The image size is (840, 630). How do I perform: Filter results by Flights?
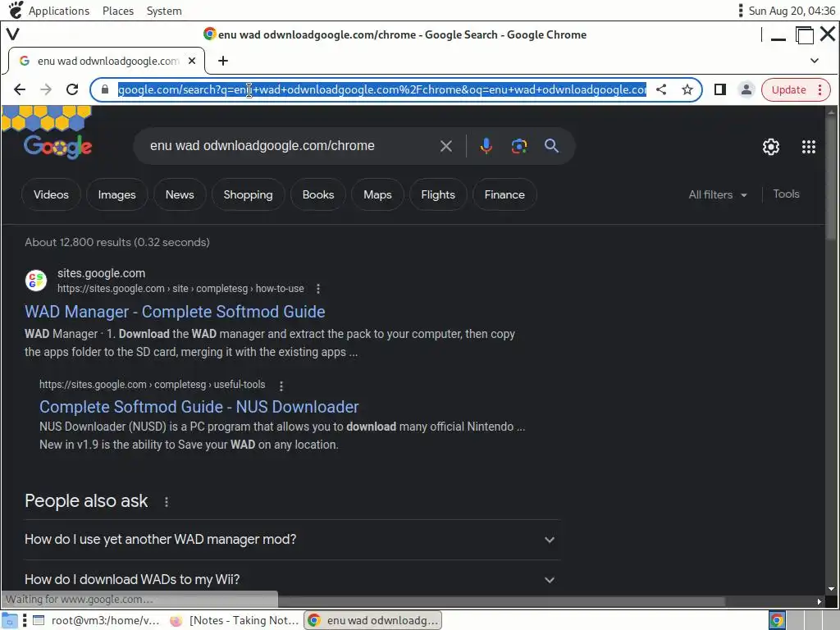438,194
